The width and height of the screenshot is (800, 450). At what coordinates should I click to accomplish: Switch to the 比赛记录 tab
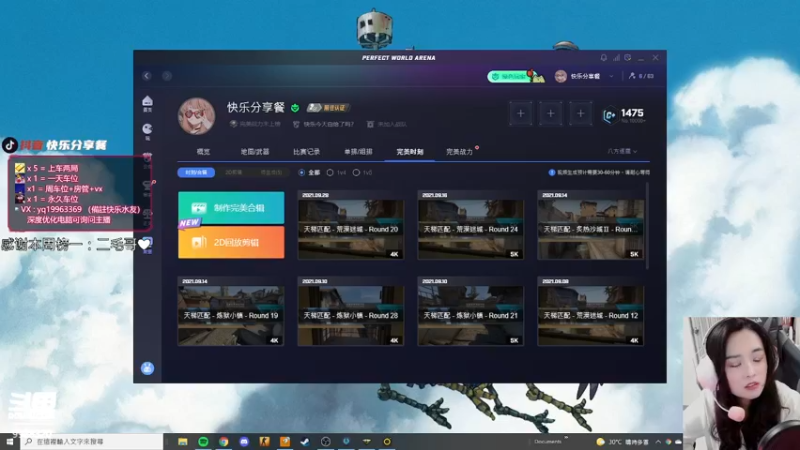pyautogui.click(x=306, y=152)
